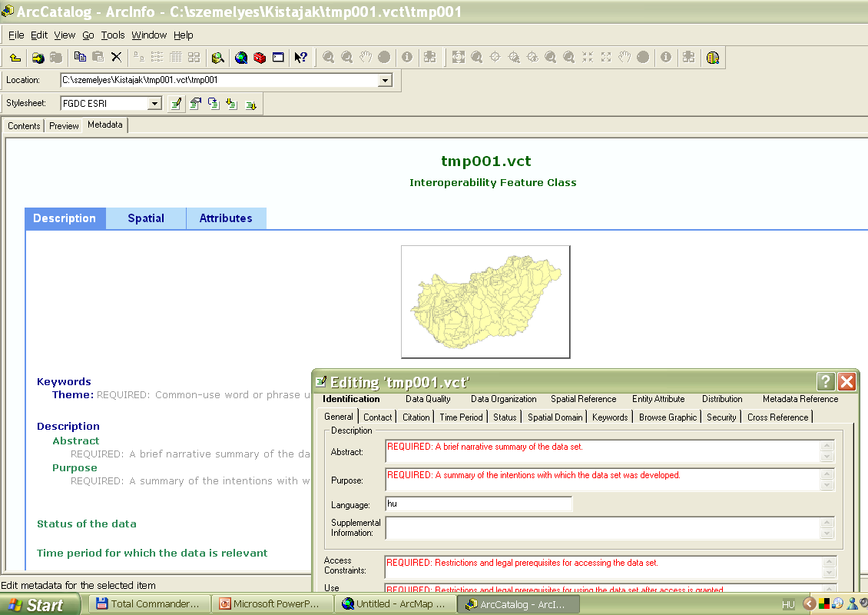The width and height of the screenshot is (868, 615).
Task: Click the Large Icons view icon
Action: (138, 57)
